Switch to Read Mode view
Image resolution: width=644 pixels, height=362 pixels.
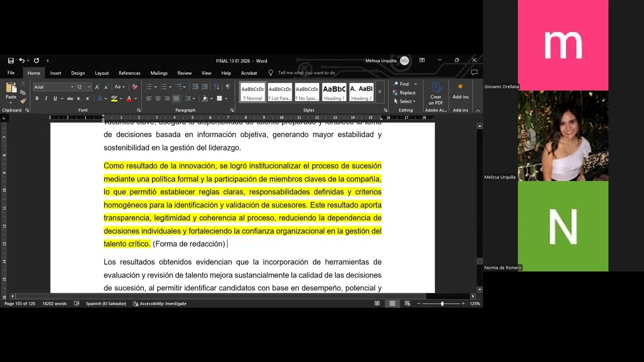[x=377, y=304]
